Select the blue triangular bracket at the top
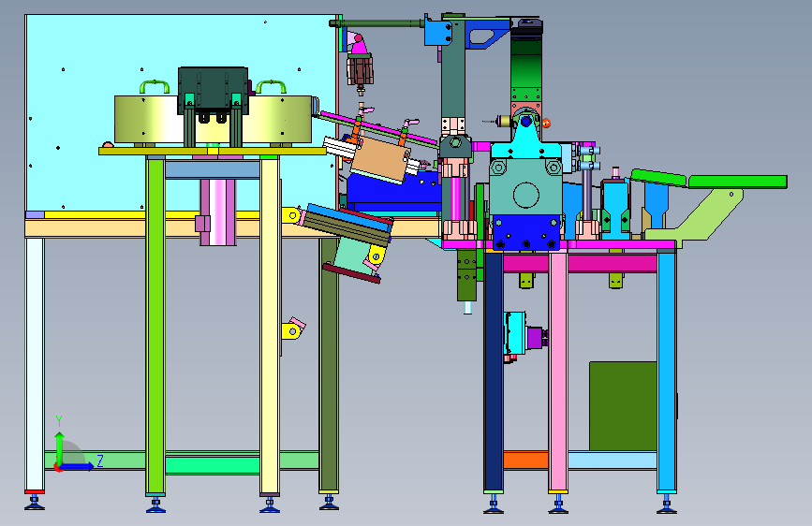This screenshot has height=526, width=812. 487,35
